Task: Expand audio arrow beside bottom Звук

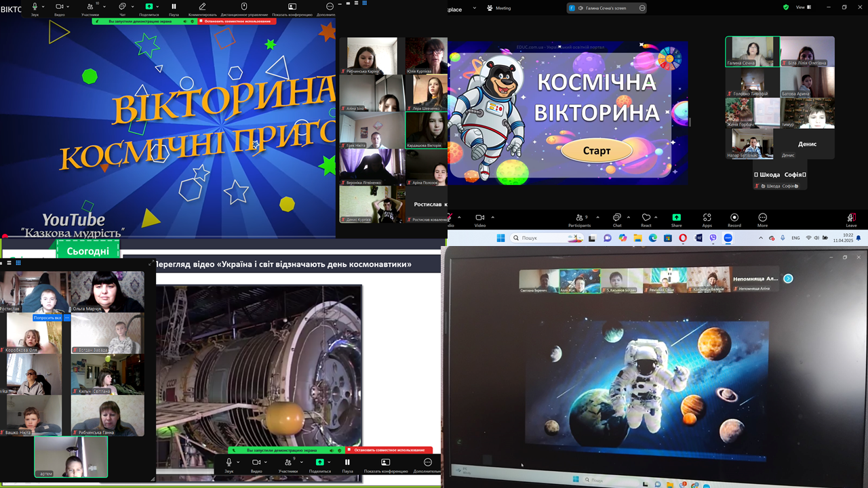Action: pos(239,462)
